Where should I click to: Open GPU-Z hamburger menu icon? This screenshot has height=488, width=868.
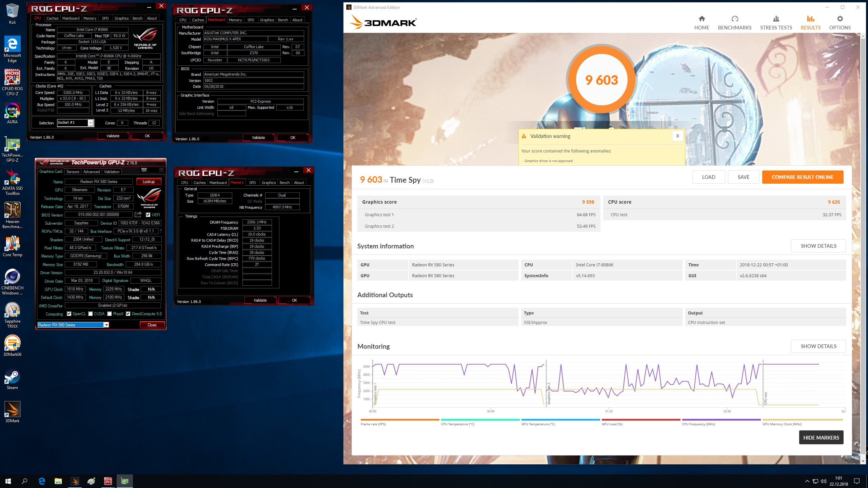(x=161, y=170)
